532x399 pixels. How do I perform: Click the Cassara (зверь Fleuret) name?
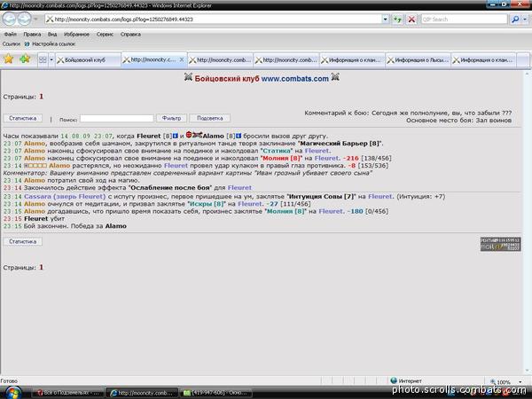[x=65, y=197]
